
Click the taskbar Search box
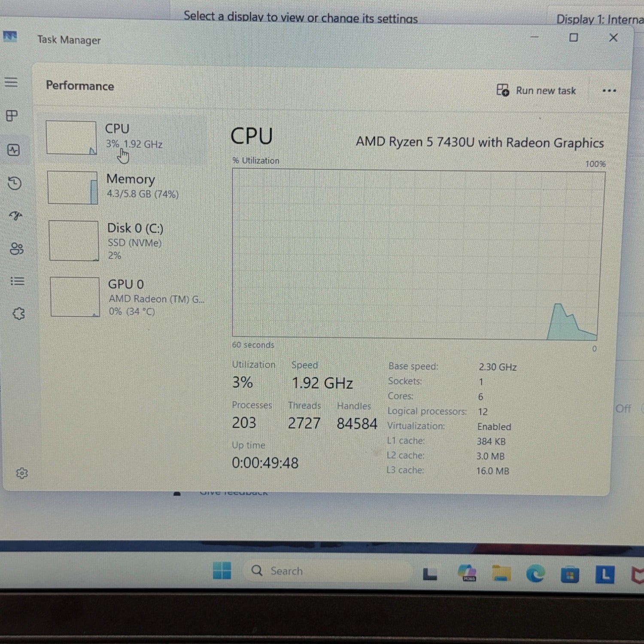click(x=326, y=571)
